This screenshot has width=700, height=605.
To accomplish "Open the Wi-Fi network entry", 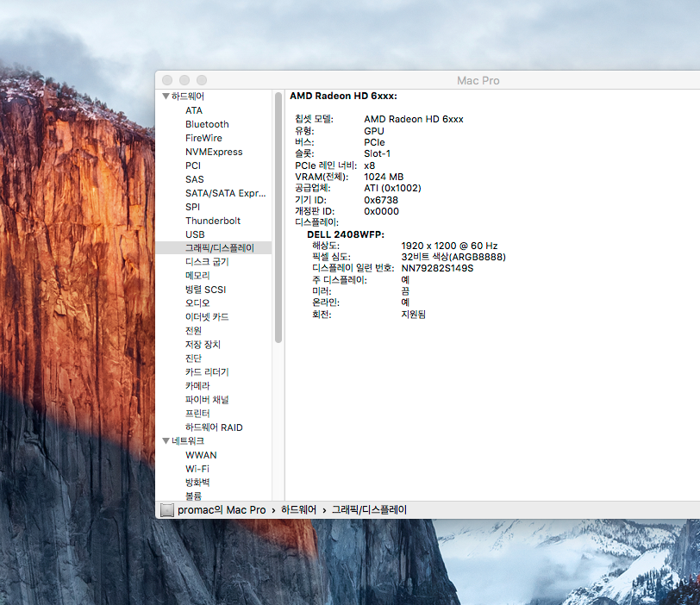I will click(197, 469).
